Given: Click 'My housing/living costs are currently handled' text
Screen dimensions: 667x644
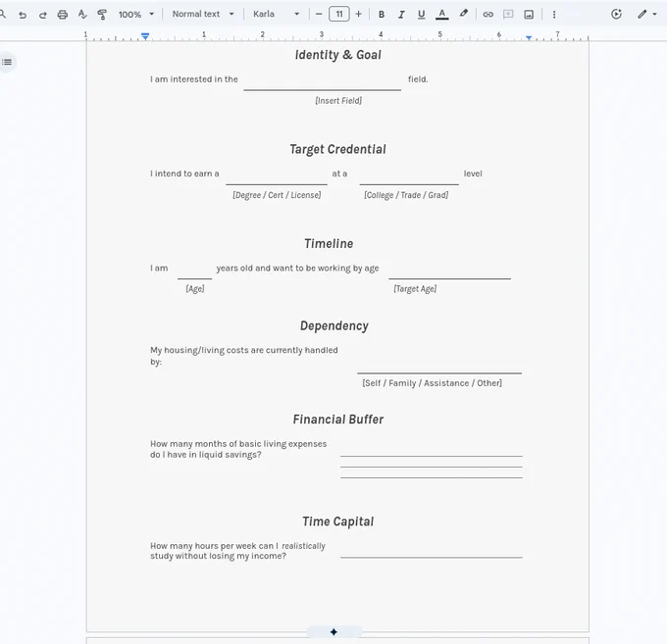Looking at the screenshot, I should click(243, 350).
